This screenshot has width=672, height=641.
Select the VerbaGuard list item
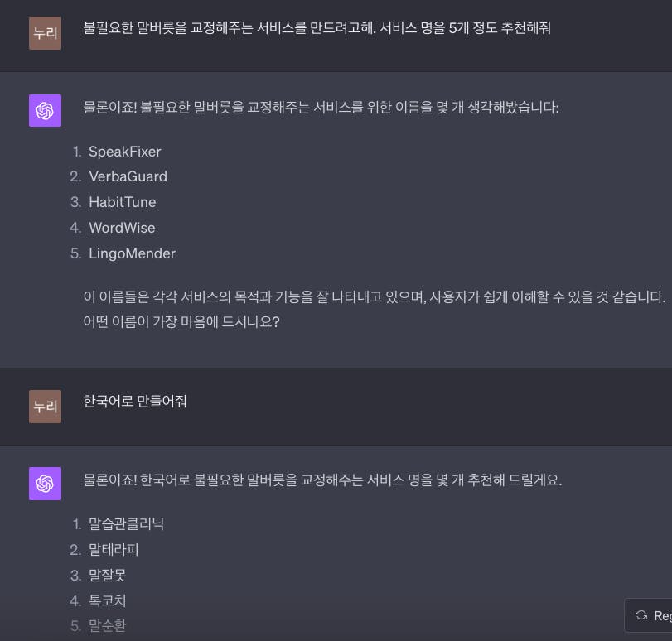[x=128, y=176]
